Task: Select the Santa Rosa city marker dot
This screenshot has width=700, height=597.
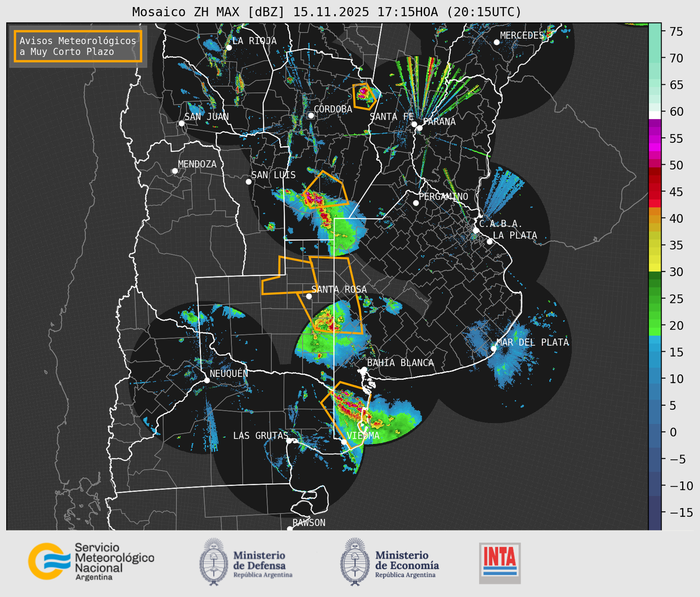Action: click(309, 296)
